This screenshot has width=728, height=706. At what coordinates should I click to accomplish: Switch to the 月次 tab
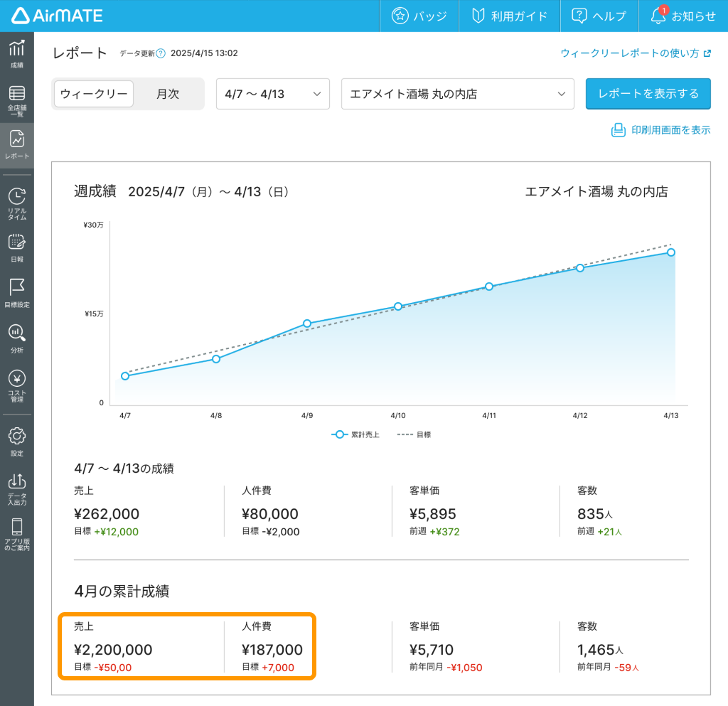168,94
